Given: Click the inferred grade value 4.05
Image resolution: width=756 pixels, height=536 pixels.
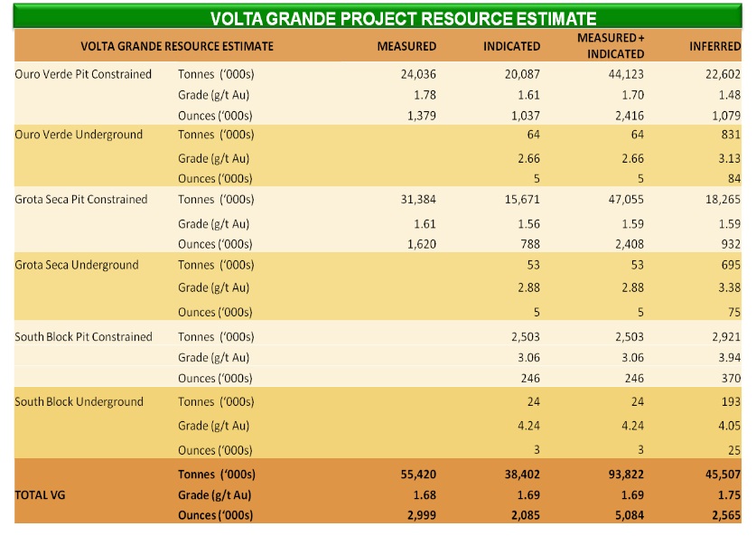Looking at the screenshot, I should pos(730,426).
